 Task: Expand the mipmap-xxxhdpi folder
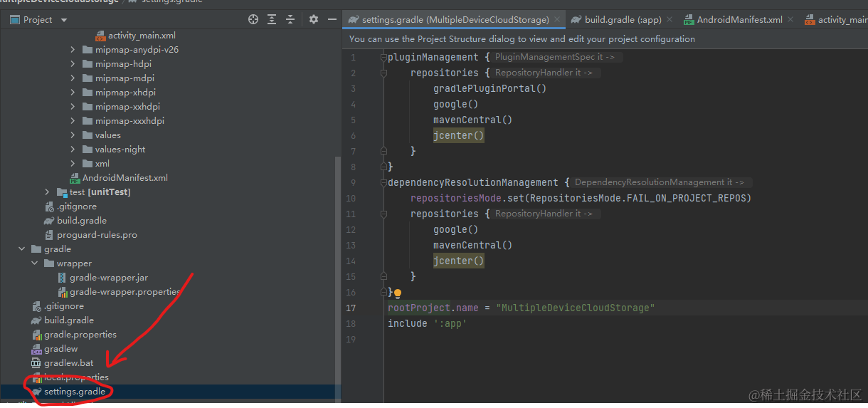(73, 121)
